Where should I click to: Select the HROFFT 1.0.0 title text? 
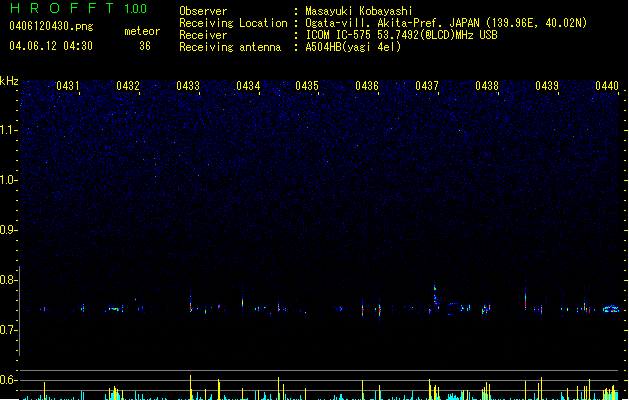(x=79, y=8)
